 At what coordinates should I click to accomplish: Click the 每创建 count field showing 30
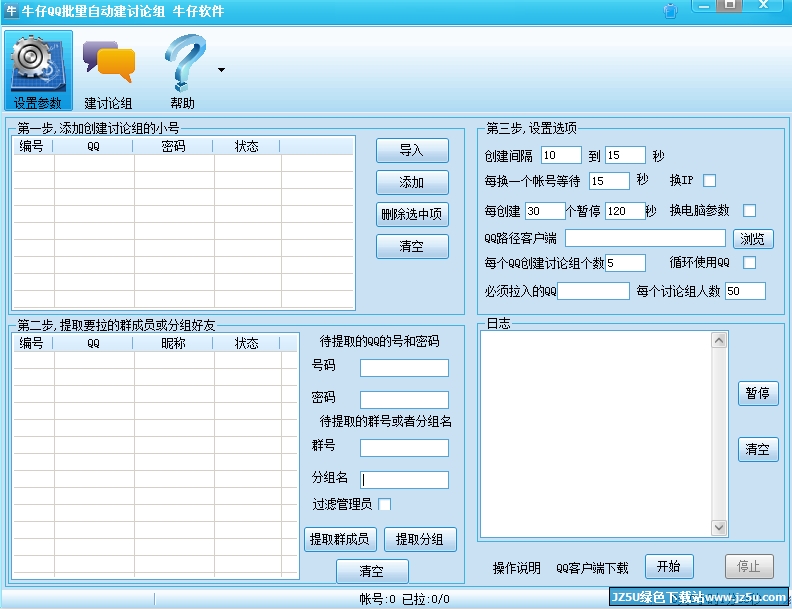coord(545,211)
